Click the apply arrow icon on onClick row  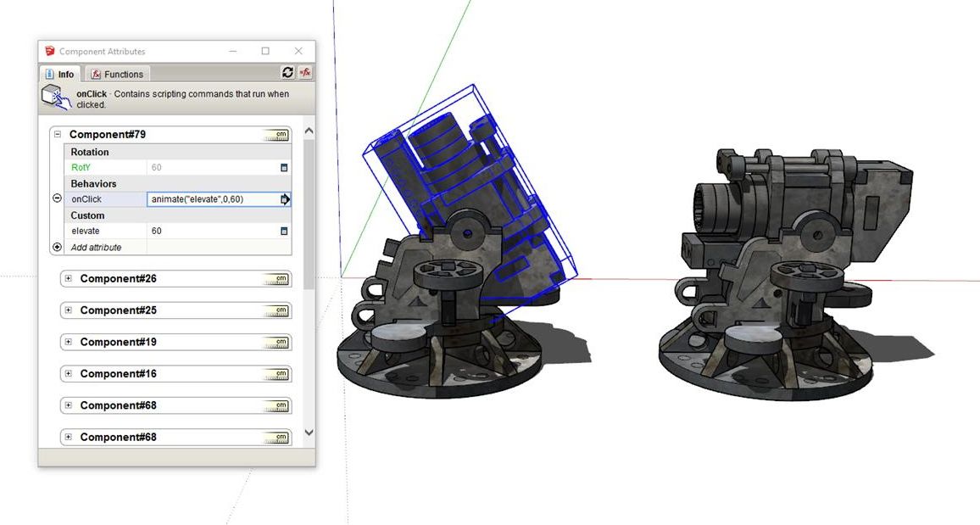(284, 199)
